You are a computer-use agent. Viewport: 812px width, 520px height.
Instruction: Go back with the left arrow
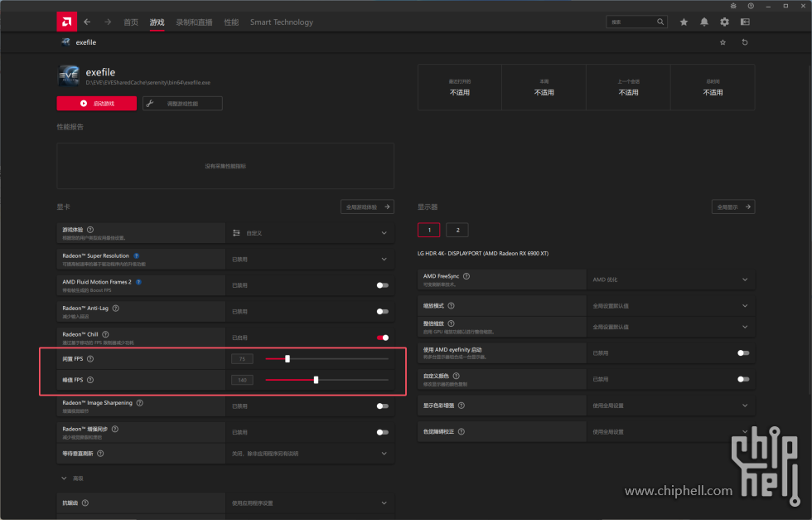tap(87, 22)
